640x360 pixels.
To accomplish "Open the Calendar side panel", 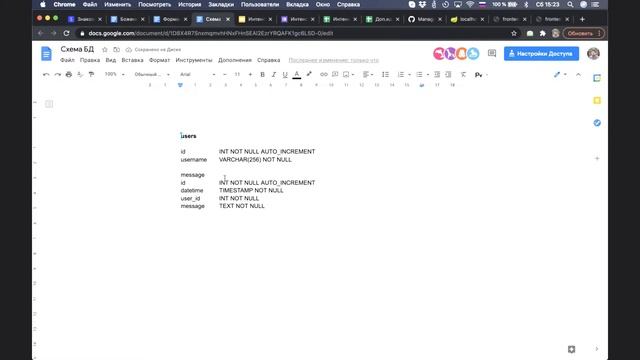I will (597, 78).
